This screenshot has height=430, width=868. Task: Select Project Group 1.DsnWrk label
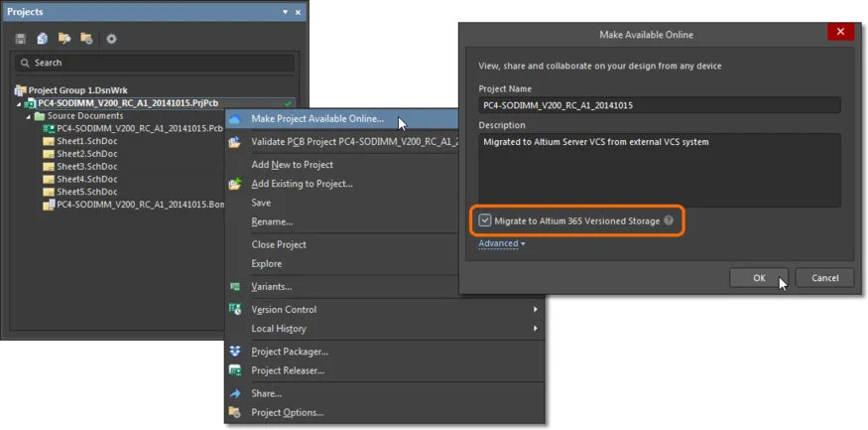click(78, 89)
